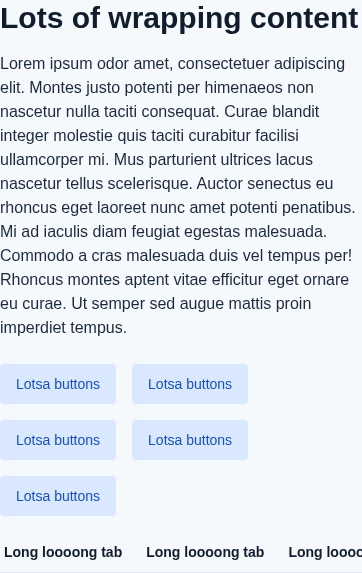The image size is (362, 573).
Task: Click the word Lorem starting the paragraph
Action: tap(23, 64)
